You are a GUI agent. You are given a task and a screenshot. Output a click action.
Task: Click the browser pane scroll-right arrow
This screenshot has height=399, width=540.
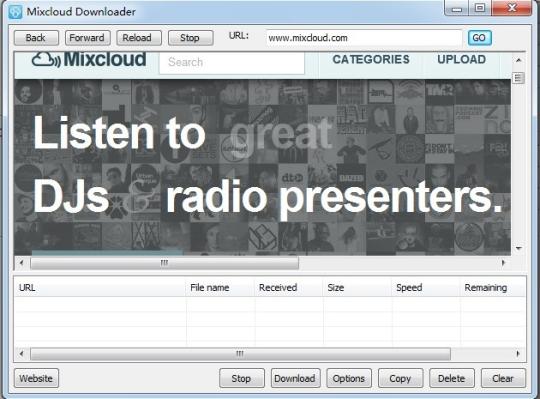pos(503,263)
